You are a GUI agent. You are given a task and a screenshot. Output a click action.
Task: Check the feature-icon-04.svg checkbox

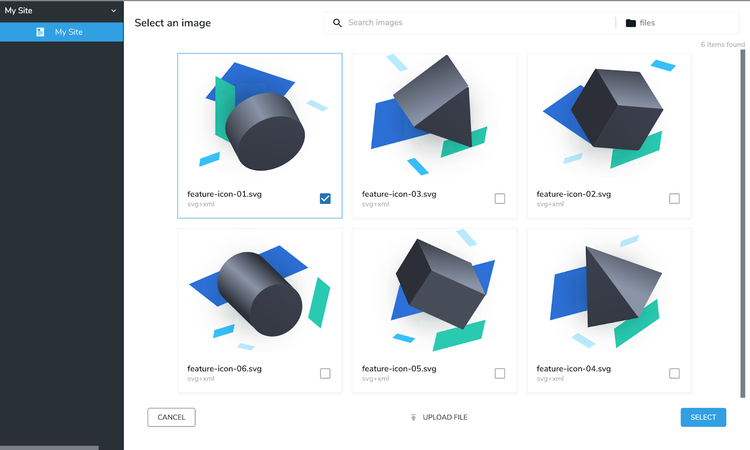674,373
